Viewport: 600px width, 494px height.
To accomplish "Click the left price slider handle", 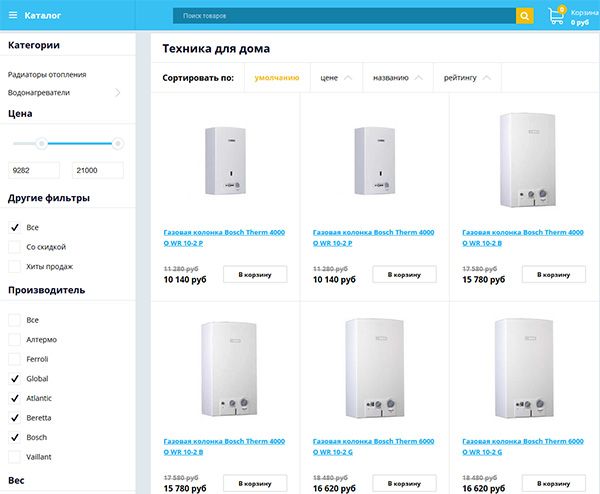I will tap(41, 144).
